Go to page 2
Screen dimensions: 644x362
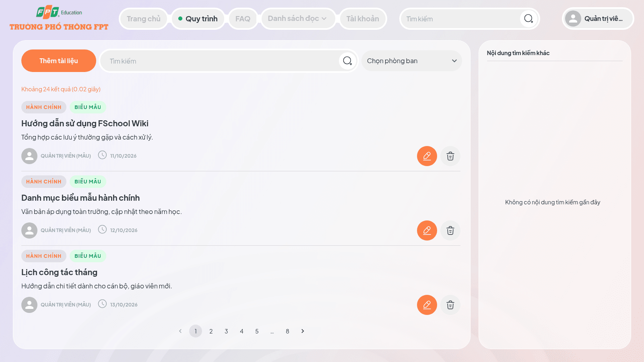211,331
